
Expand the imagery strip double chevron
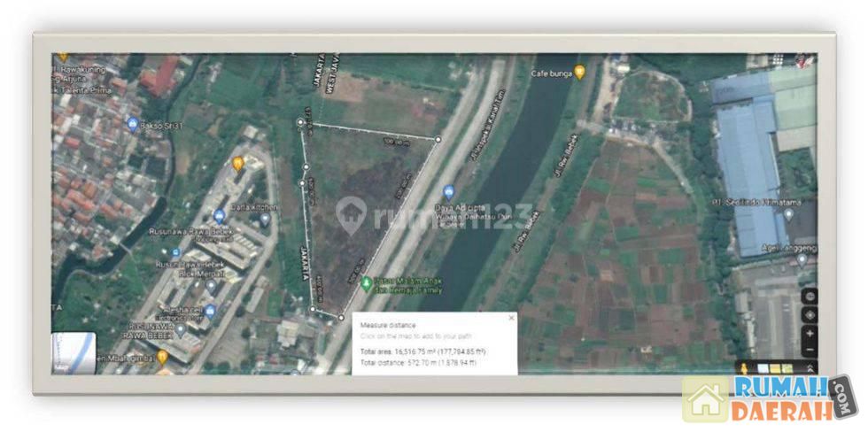click(x=808, y=367)
